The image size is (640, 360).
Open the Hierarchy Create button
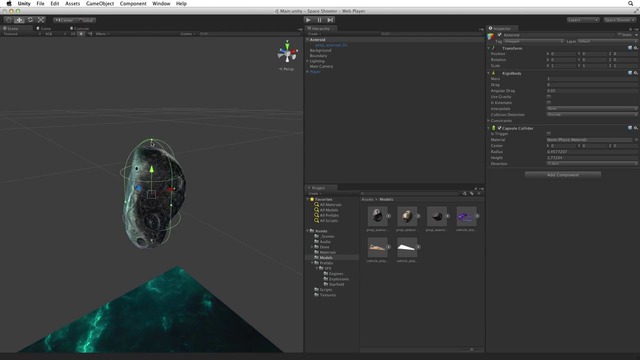[314, 34]
